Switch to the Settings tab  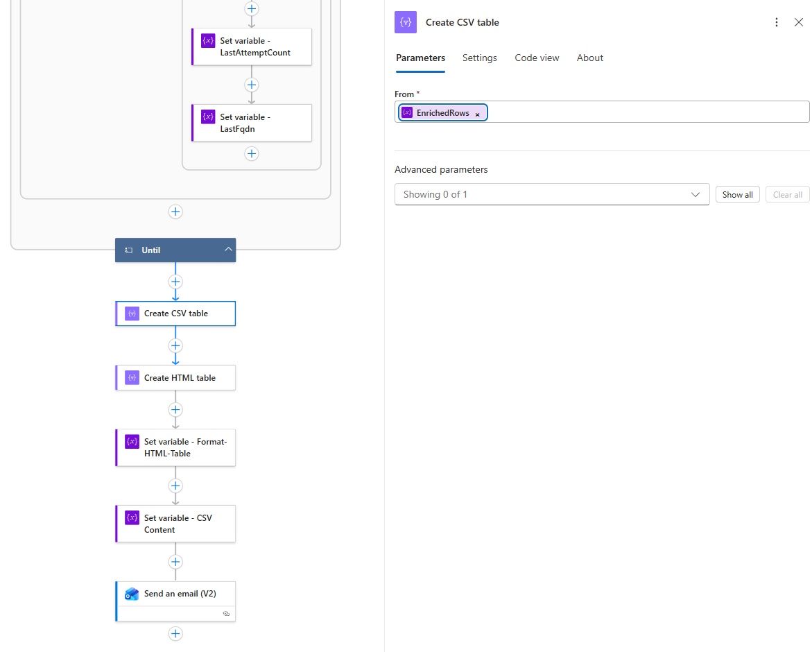point(479,58)
